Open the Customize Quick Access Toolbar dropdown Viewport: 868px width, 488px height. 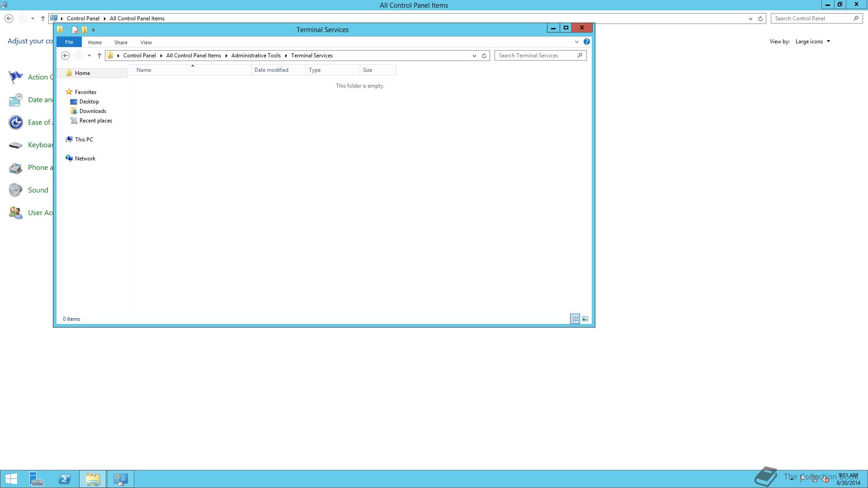[x=94, y=30]
